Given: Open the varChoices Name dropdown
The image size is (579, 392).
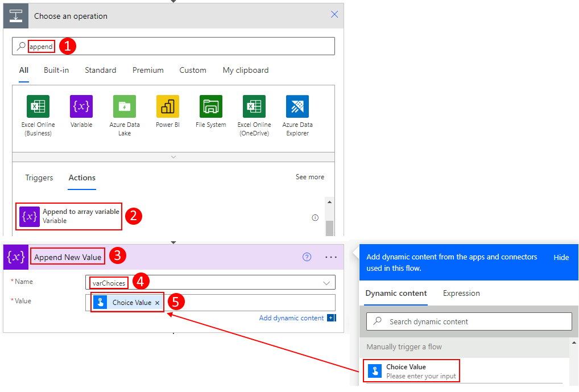Looking at the screenshot, I should (x=326, y=282).
